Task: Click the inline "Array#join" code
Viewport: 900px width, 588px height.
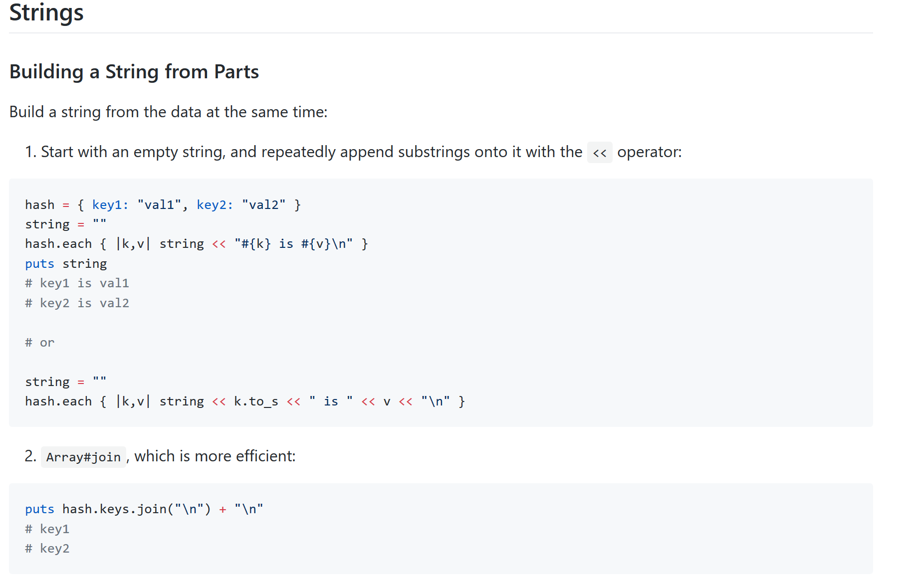Action: (x=83, y=457)
